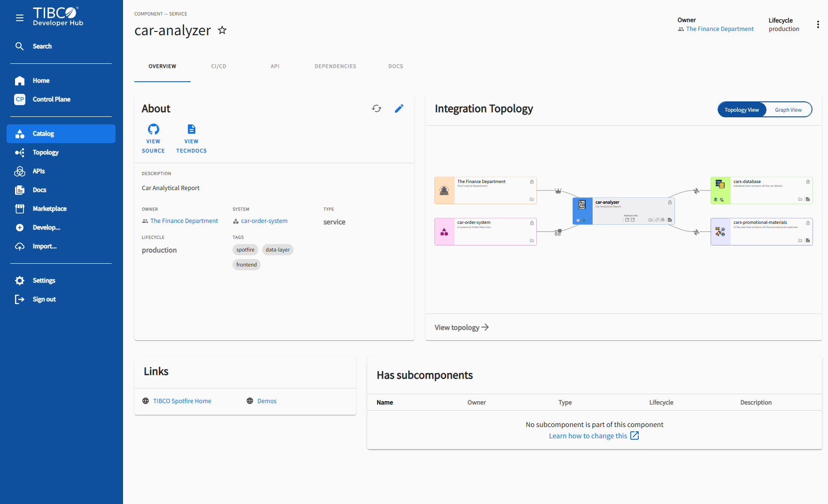Click the TIBCO Developer Hub logo
The image size is (828, 504).
[x=58, y=17]
